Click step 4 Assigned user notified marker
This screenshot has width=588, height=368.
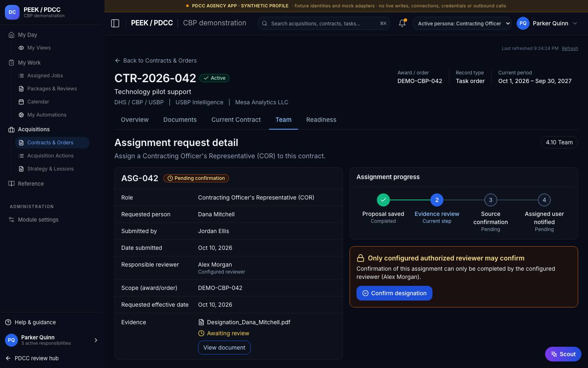544,200
